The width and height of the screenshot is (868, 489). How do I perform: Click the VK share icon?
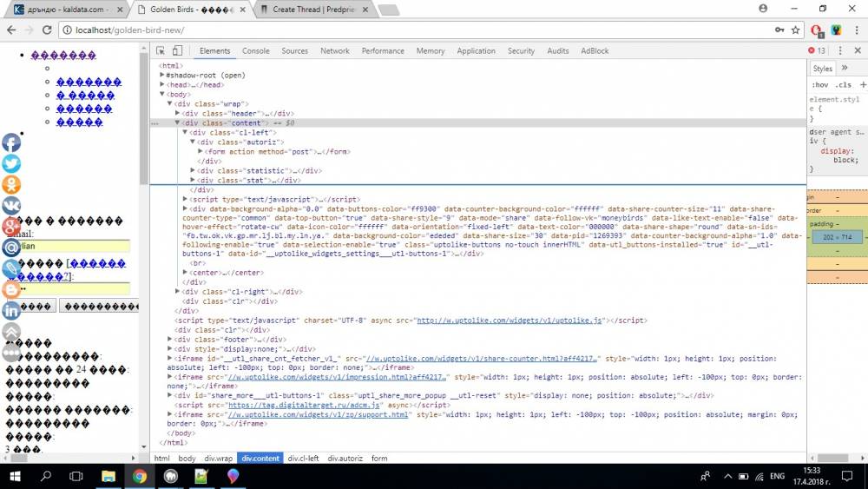(x=11, y=206)
